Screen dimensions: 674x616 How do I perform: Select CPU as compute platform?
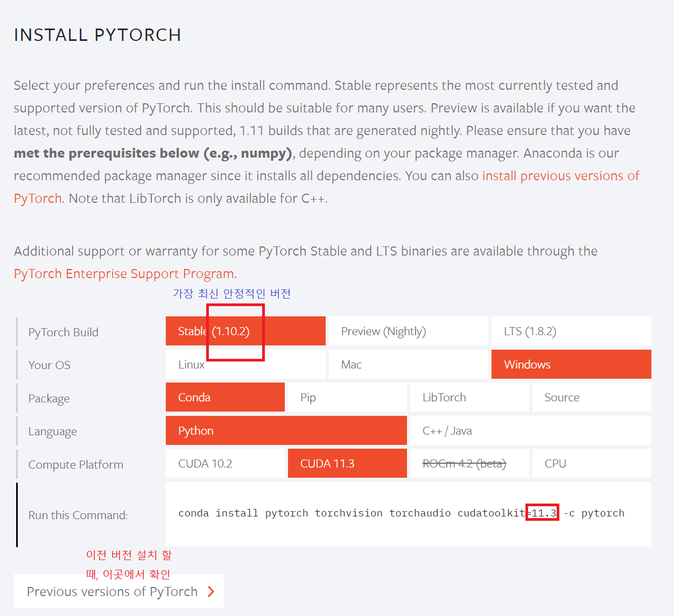tap(592, 463)
